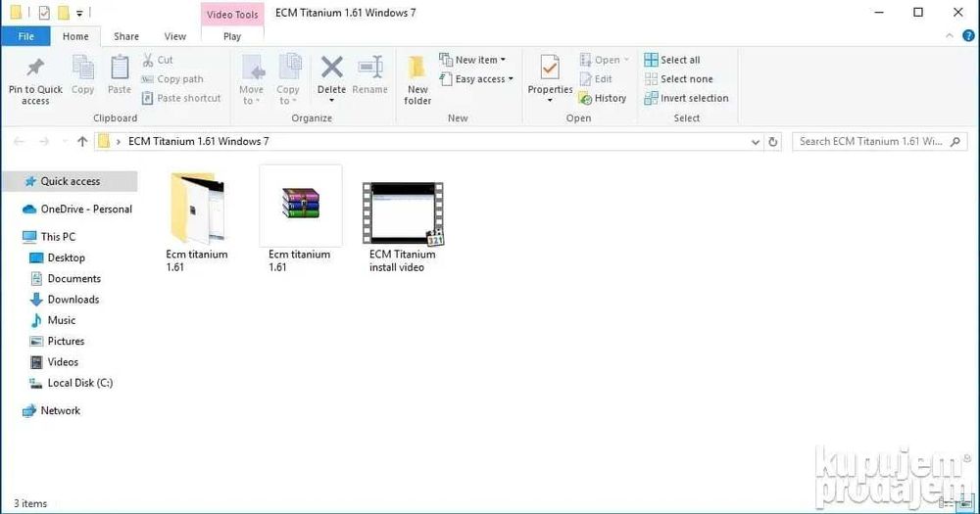This screenshot has width=980, height=514.
Task: Click Paste shortcut command
Action: coord(181,98)
